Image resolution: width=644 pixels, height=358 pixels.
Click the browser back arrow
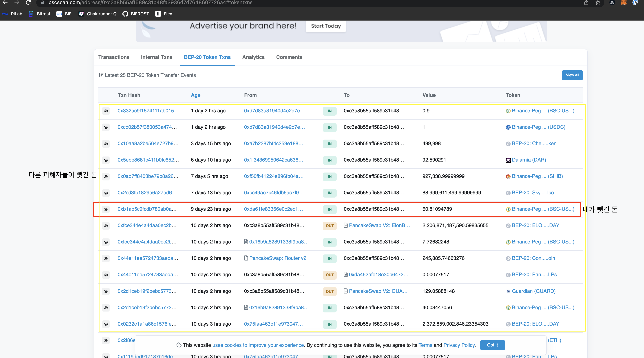point(5,3)
